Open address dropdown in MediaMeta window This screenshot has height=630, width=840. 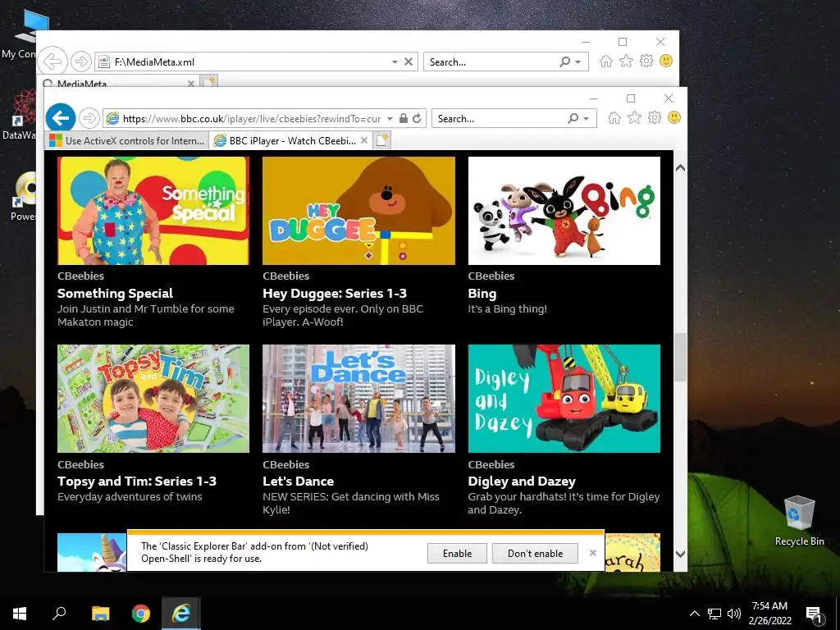(395, 62)
